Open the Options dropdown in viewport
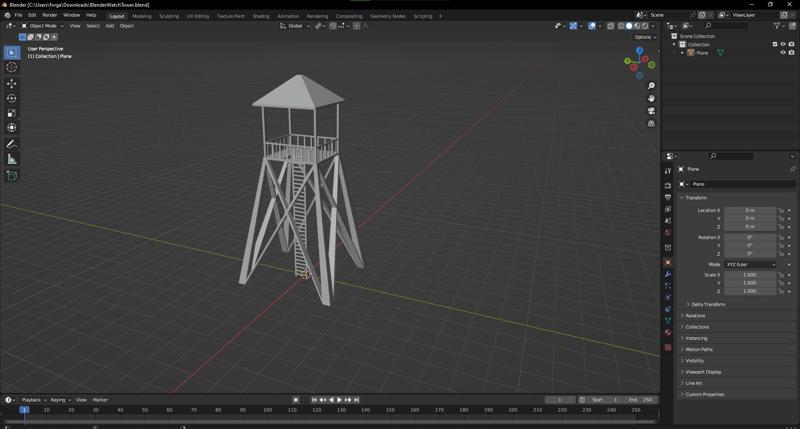 [x=645, y=37]
